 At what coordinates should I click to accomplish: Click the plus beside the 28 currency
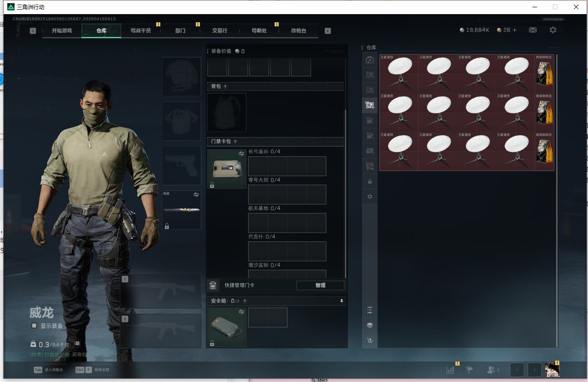(515, 30)
